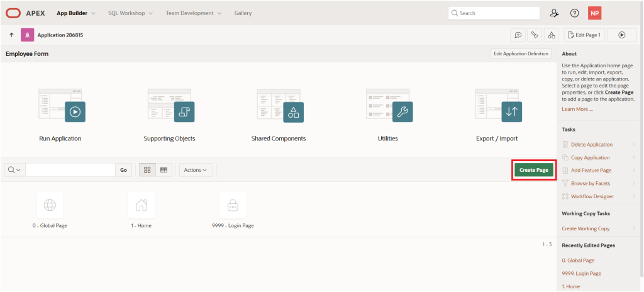Click the Workflow Designer icon
Image resolution: width=644 pixels, height=292 pixels.
[565, 196]
